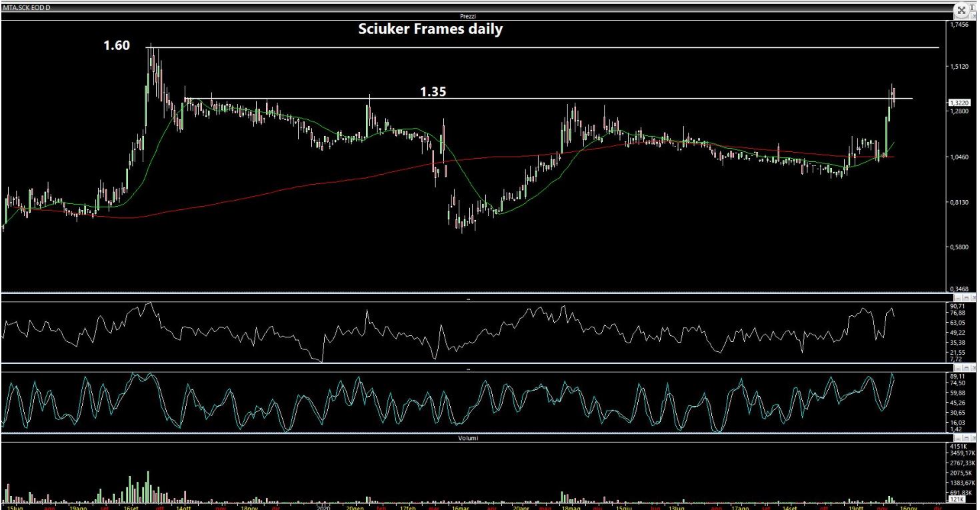Image resolution: width=980 pixels, height=510 pixels.
Task: Click the 49,22 RSI scale value
Action: click(x=958, y=333)
